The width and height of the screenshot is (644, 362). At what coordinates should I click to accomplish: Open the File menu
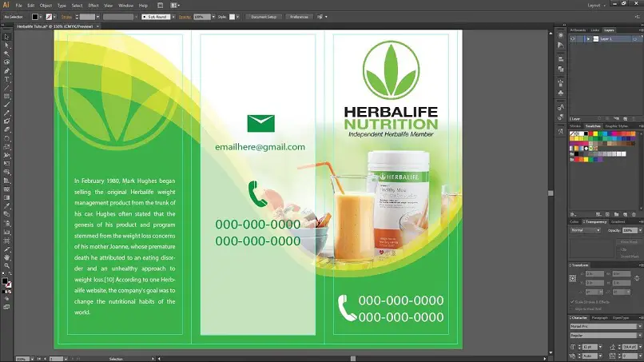pos(19,6)
